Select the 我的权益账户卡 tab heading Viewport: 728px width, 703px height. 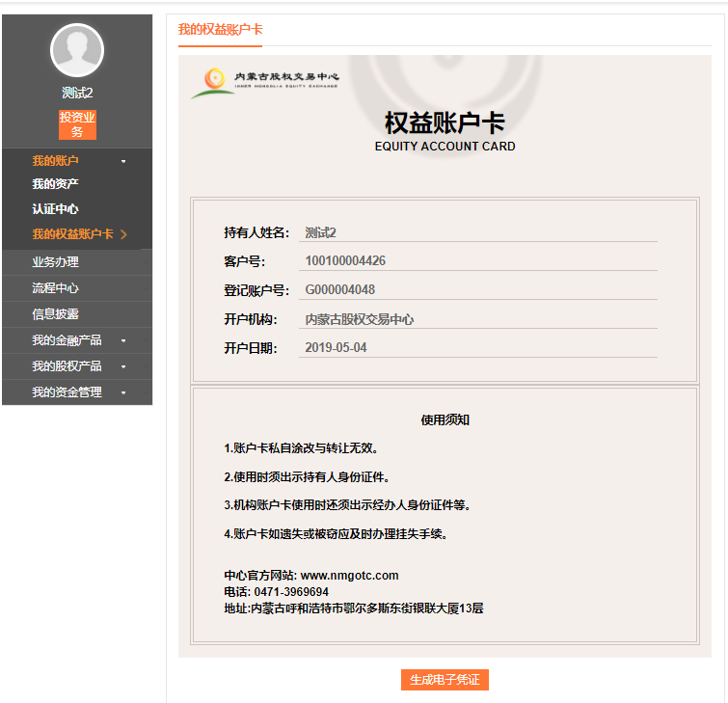[220, 30]
